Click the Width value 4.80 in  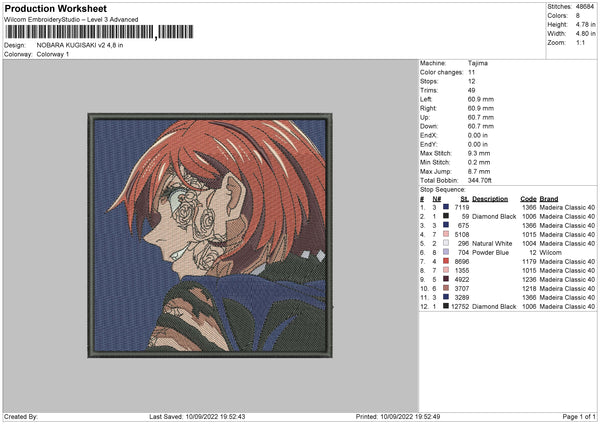click(x=585, y=34)
